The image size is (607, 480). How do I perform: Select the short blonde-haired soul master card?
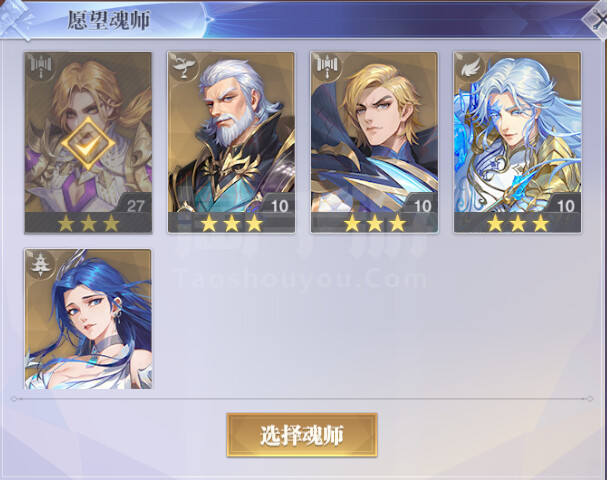pyautogui.click(x=374, y=142)
